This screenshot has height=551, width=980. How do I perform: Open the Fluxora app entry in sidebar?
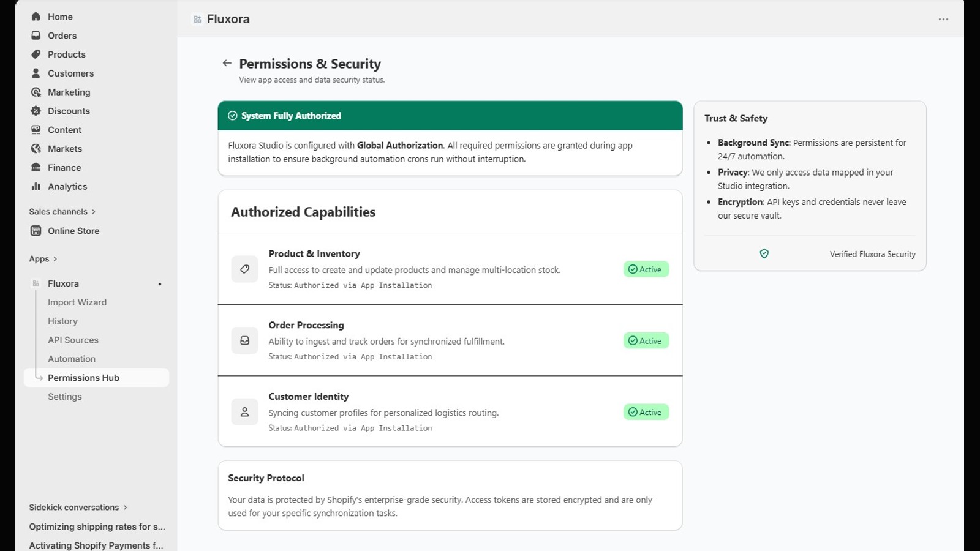[x=63, y=283]
